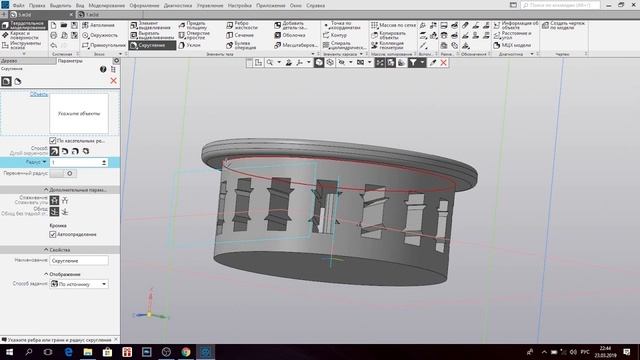Select the second fillet method option
The width and height of the screenshot is (640, 360).
coord(65,151)
